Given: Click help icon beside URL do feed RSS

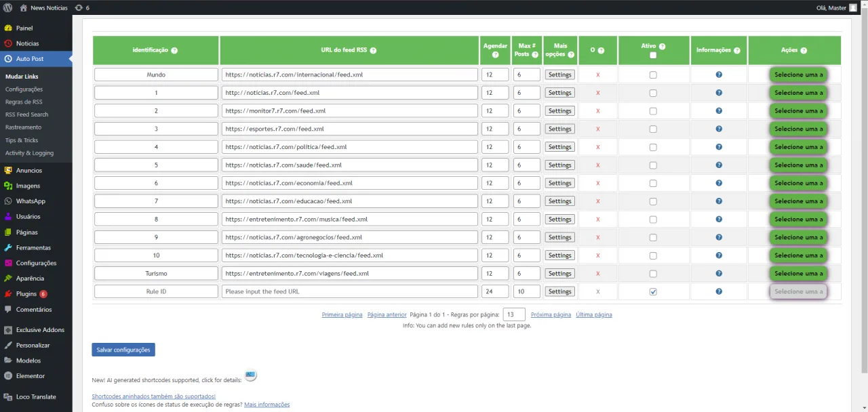Looking at the screenshot, I should (373, 51).
